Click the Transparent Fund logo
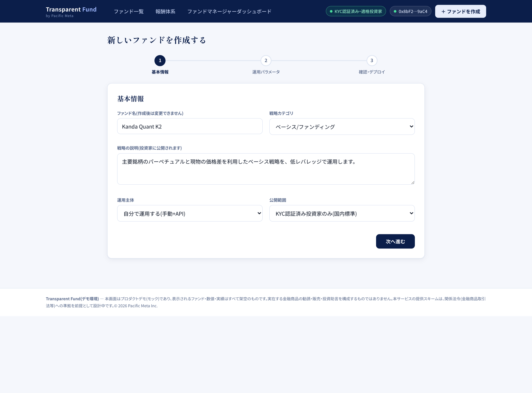The width and height of the screenshot is (532, 393). (x=71, y=12)
